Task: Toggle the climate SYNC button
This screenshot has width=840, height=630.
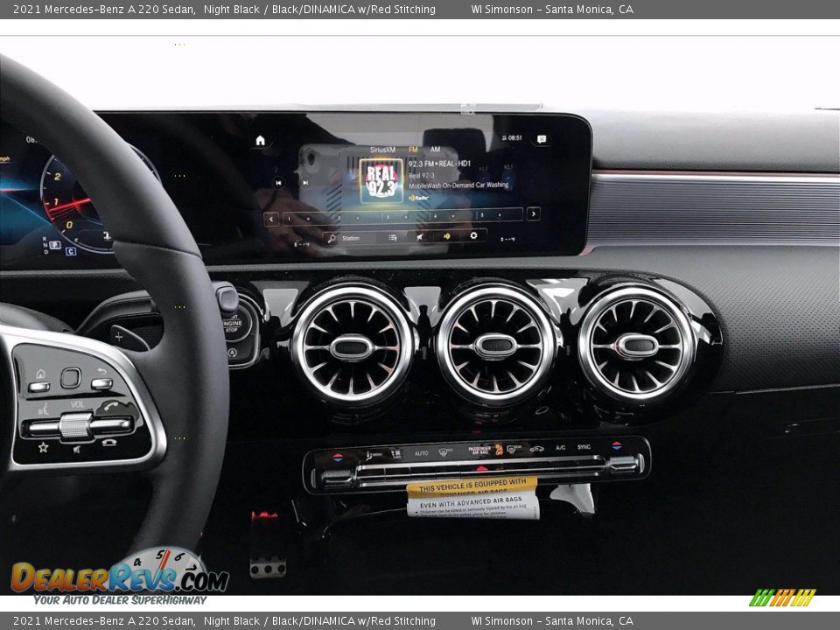Action: click(584, 447)
